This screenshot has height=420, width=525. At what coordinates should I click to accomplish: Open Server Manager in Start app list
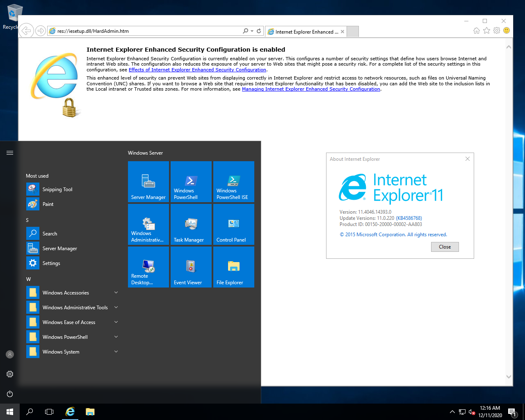(72, 249)
